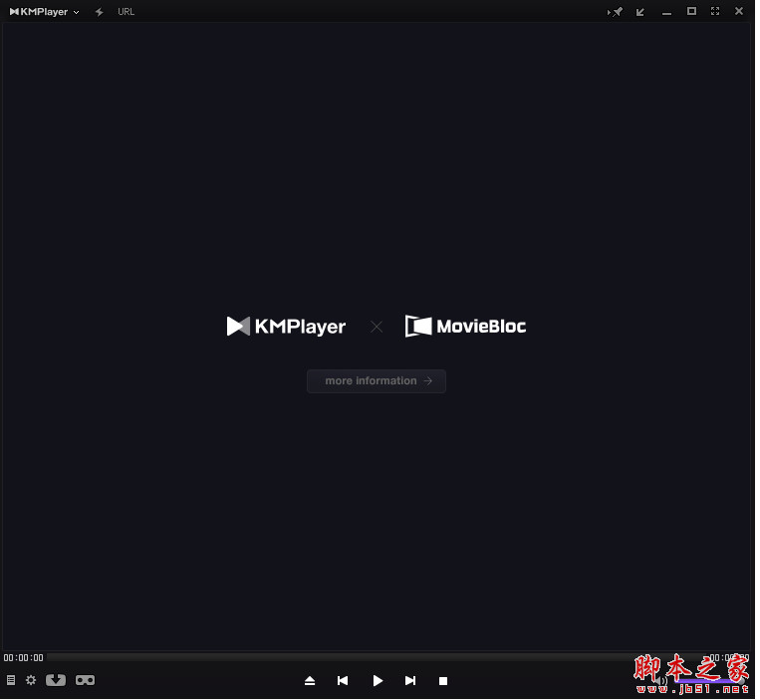Screen dimensions: 760x700
Task: Minimize the KMPlayer window
Action: pos(666,12)
